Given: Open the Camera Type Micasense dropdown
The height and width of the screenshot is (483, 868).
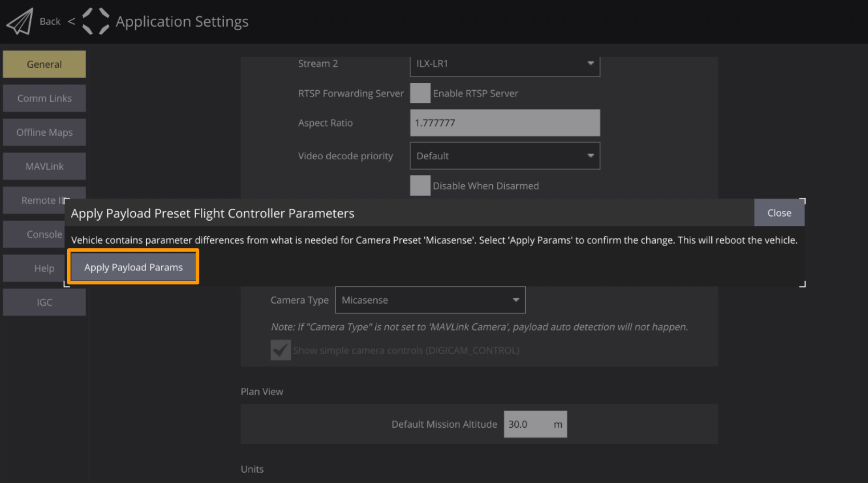Looking at the screenshot, I should coord(430,300).
